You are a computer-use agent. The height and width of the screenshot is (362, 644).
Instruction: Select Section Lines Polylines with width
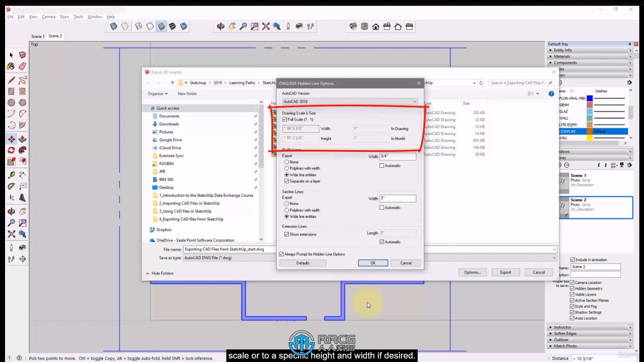(x=286, y=210)
